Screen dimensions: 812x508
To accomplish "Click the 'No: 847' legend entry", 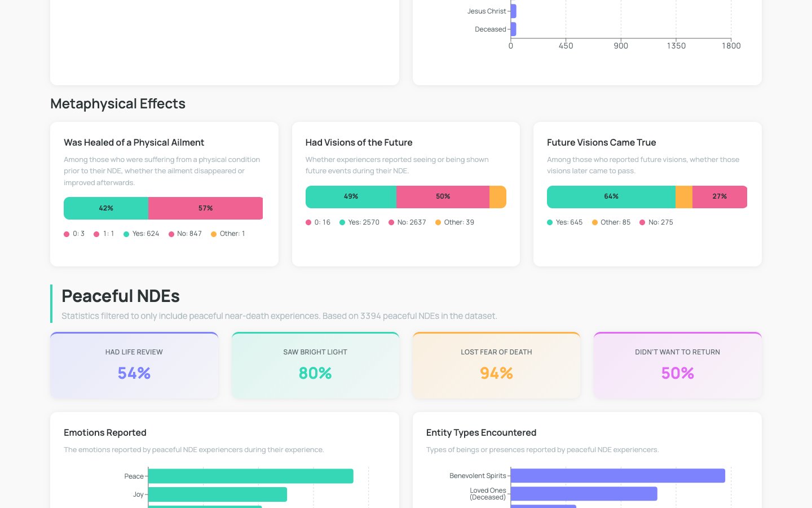I will click(x=185, y=234).
